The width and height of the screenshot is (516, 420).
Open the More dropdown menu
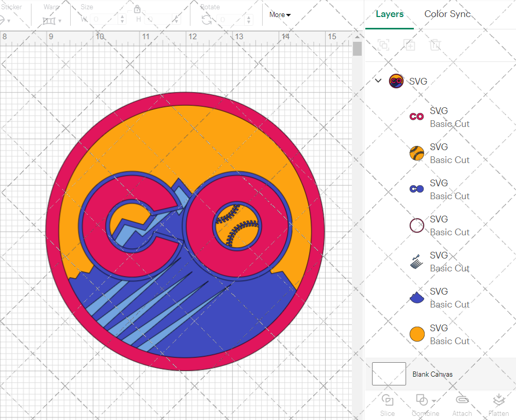pyautogui.click(x=280, y=15)
